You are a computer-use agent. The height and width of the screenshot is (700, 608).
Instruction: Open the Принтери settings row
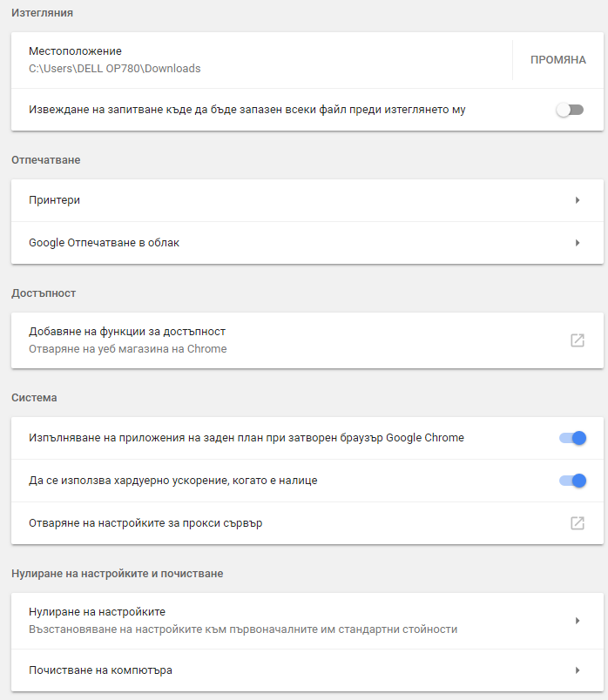(54, 200)
